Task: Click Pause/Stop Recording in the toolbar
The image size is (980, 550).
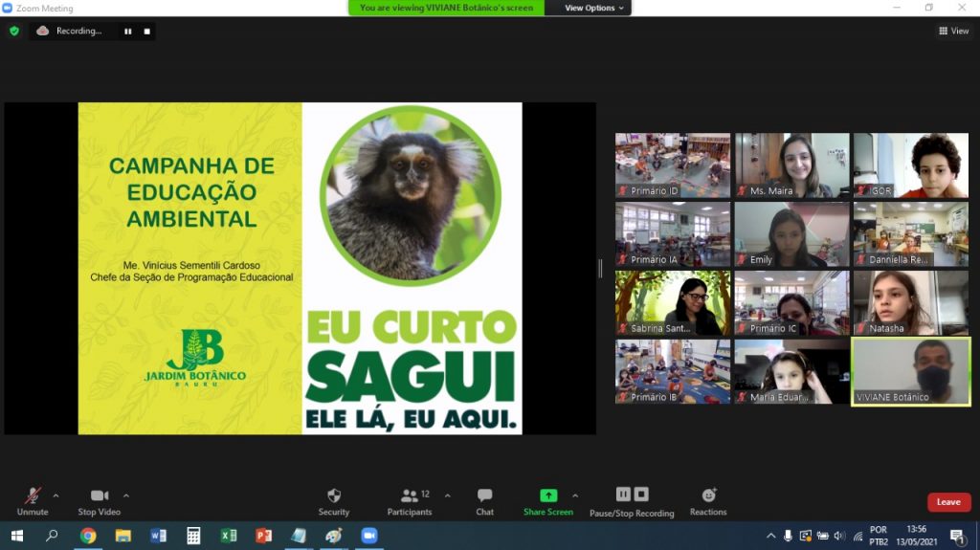Action: (x=632, y=500)
